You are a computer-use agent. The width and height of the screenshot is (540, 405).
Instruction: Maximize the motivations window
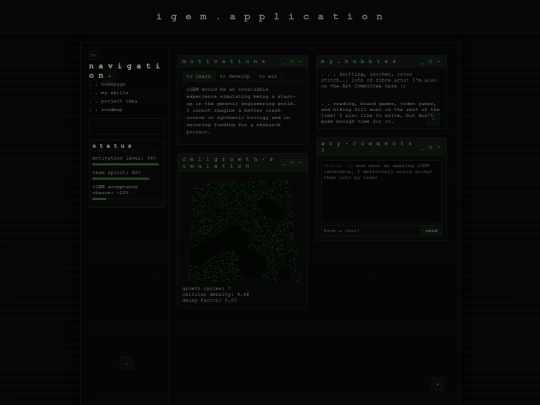click(x=292, y=62)
